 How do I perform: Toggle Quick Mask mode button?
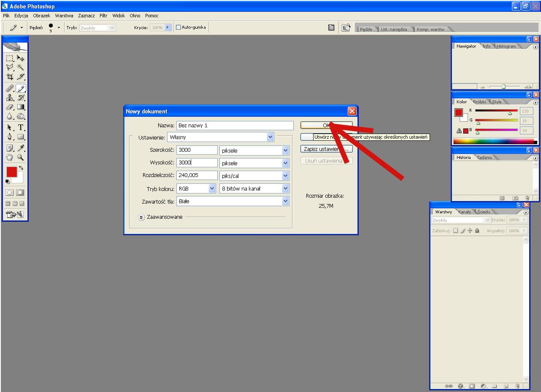click(x=20, y=192)
